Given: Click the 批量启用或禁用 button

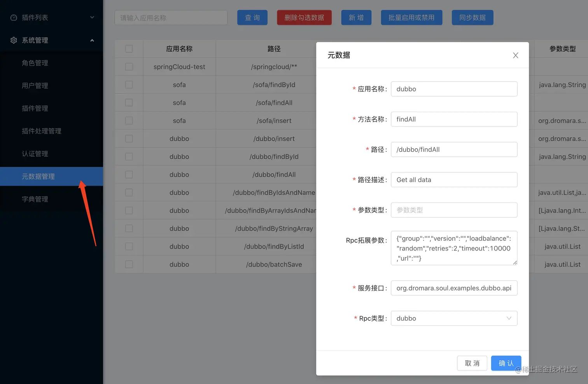Looking at the screenshot, I should tap(411, 18).
